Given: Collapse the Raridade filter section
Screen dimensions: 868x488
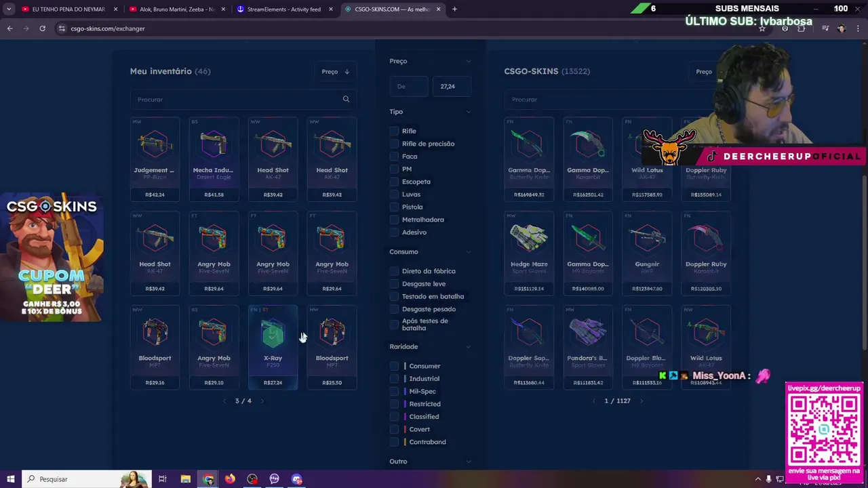Looking at the screenshot, I should tap(468, 347).
